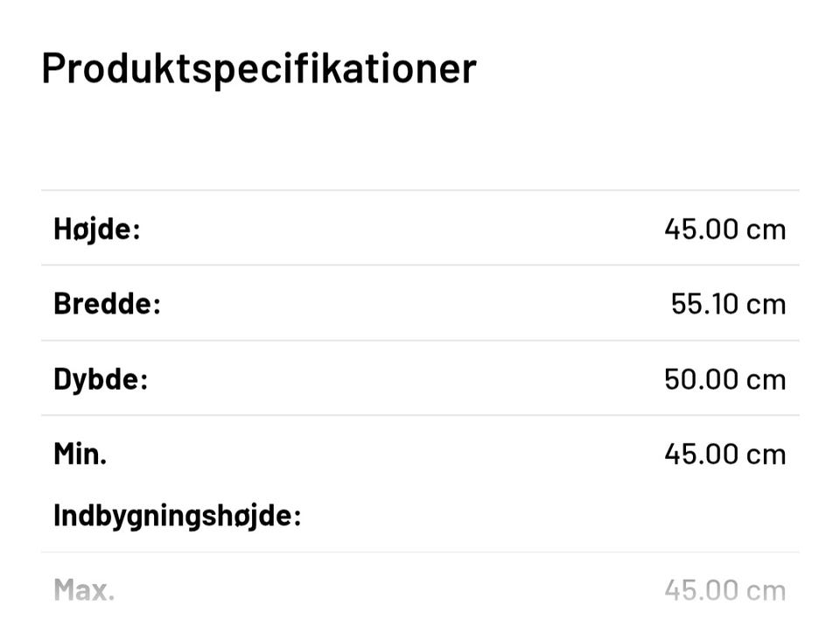840x634 pixels.
Task: Click the faded 'Max.' label
Action: coord(84,589)
